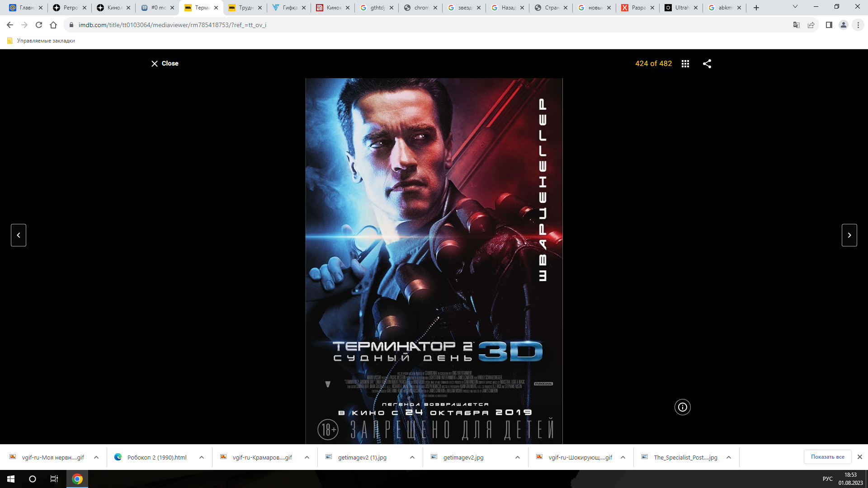868x488 pixels.
Task: Click the share icon in the viewer
Action: pyautogui.click(x=707, y=64)
